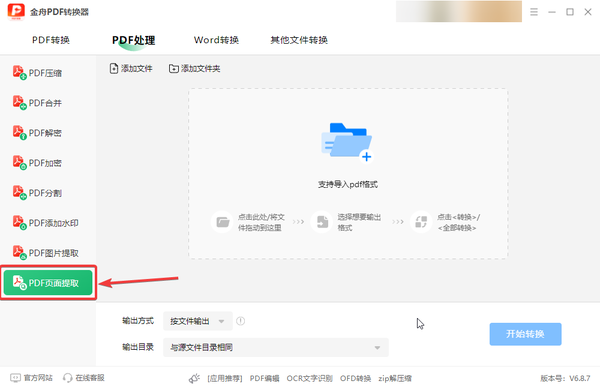Select the PDF图片提取 option

pyautogui.click(x=46, y=253)
